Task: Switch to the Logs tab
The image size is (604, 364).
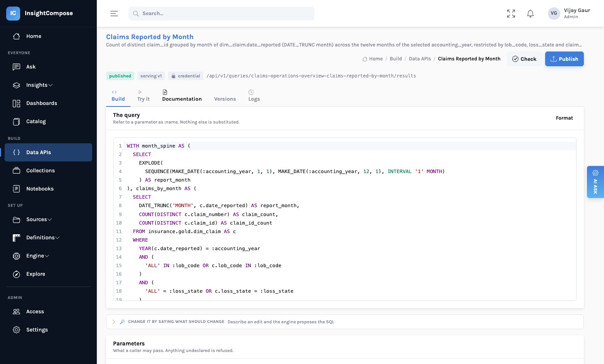Action: click(254, 96)
